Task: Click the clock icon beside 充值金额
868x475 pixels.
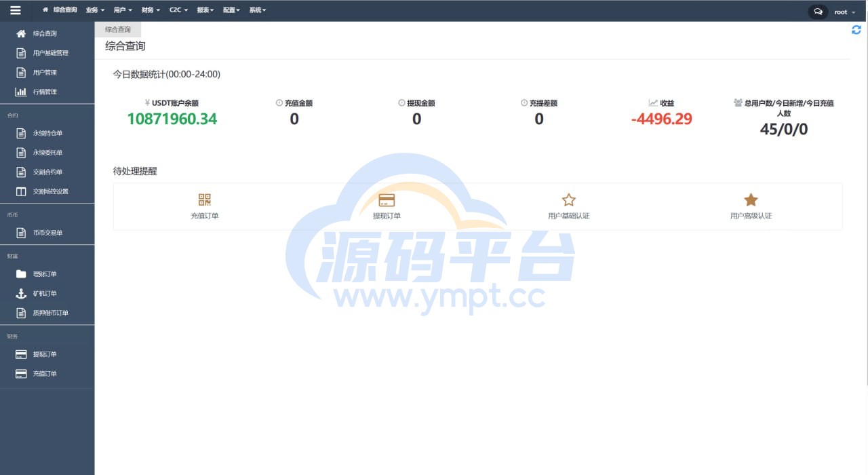Action: (279, 103)
